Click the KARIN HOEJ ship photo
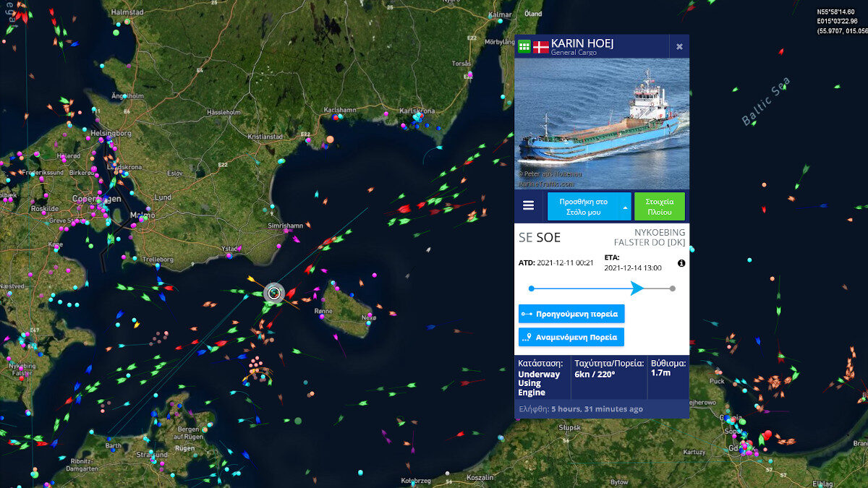This screenshot has height=488, width=868. pos(602,124)
